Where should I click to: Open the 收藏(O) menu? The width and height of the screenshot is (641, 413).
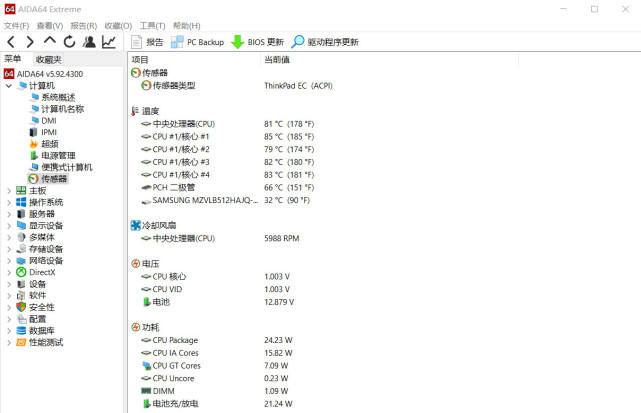118,26
